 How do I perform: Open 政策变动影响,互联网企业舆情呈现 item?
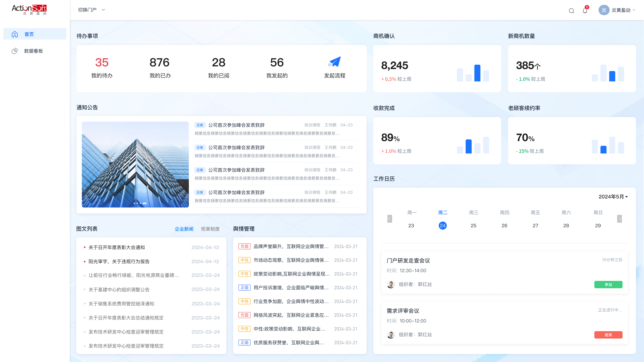tap(291, 274)
